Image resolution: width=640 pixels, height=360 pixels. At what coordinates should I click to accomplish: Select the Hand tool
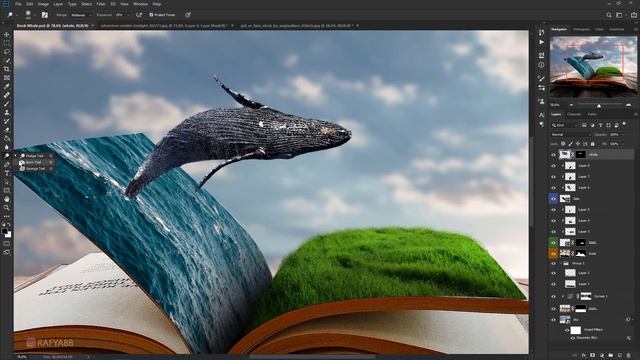[x=7, y=199]
